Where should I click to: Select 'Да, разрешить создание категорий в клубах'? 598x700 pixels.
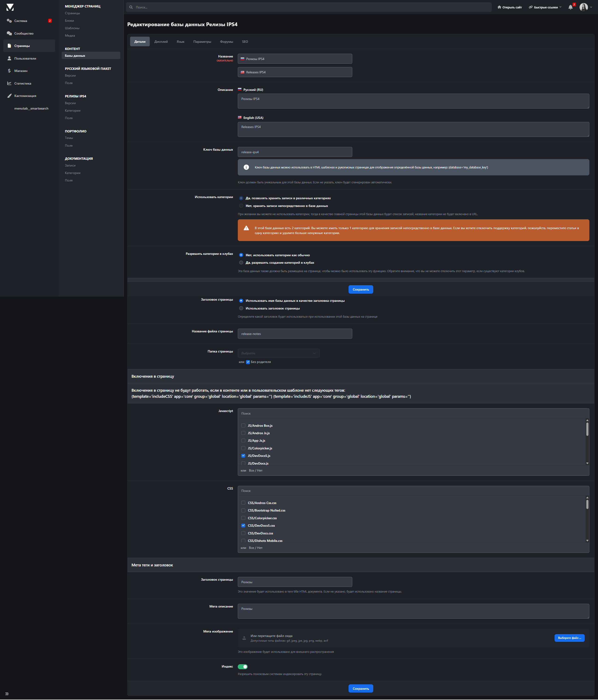(241, 263)
